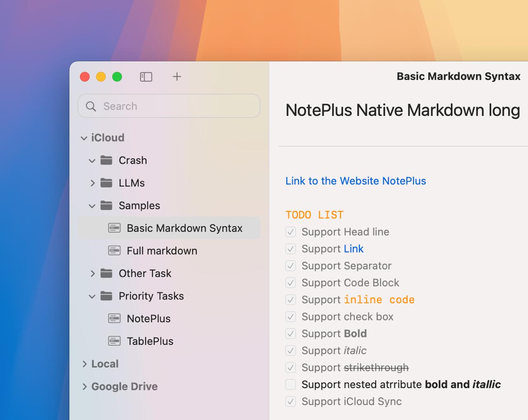Click the bold and itallic text

463,385
